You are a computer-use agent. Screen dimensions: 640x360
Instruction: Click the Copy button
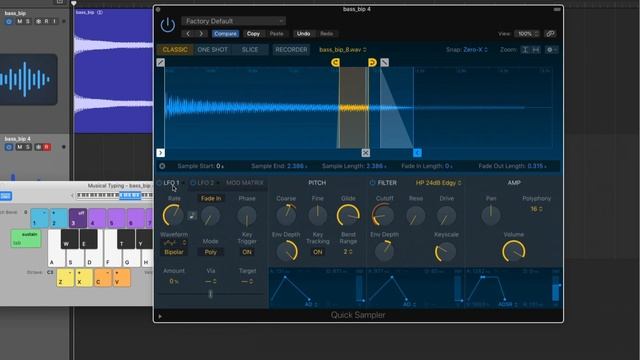[253, 34]
